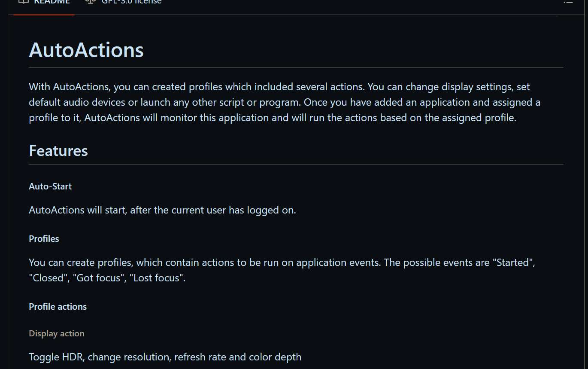Open the README outline list icon
Image resolution: width=588 pixels, height=369 pixels.
point(568,2)
